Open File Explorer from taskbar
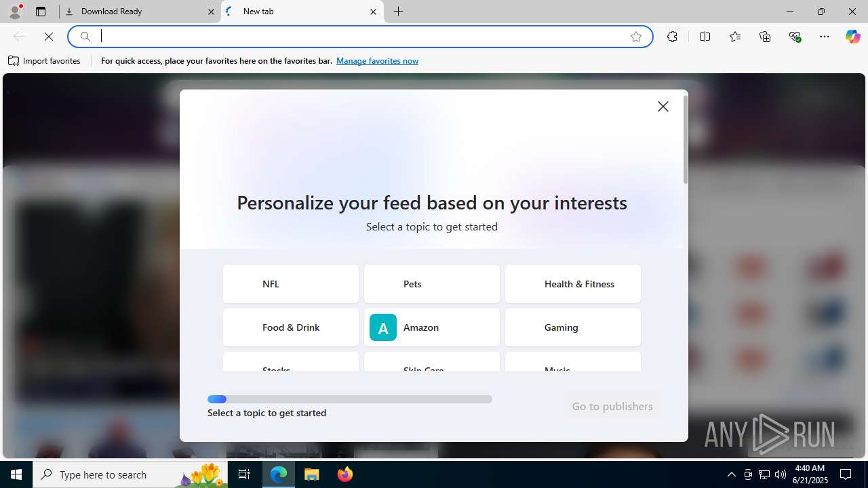868x488 pixels. [x=312, y=474]
